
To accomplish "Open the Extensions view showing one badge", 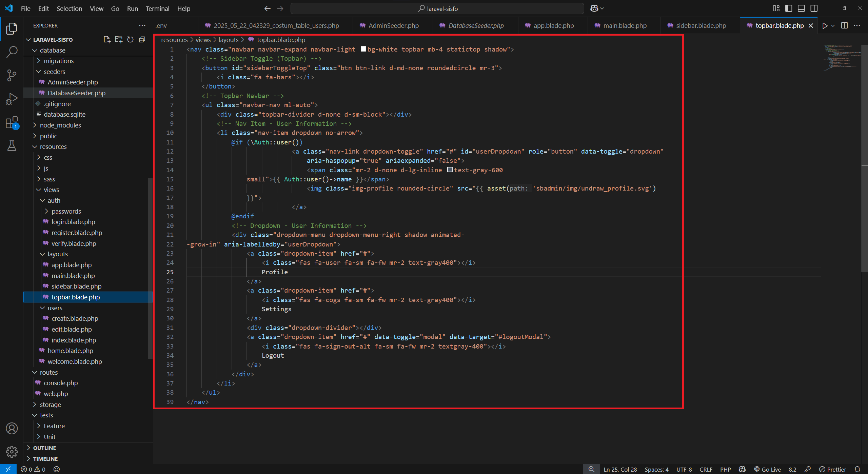I will (12, 123).
